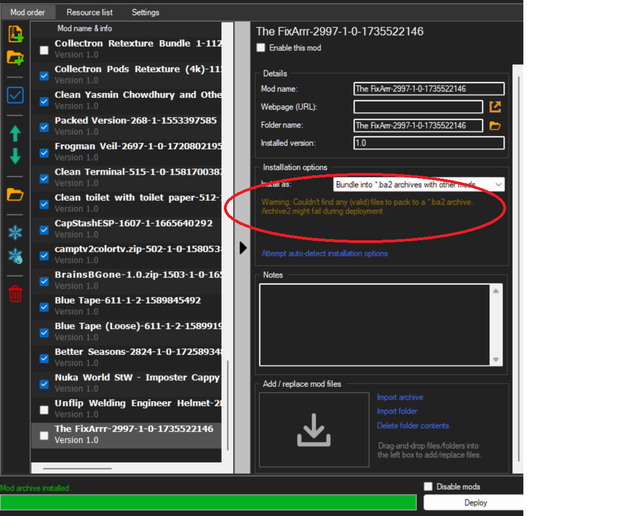Click the freeze mod snowflake icon
640x516 pixels.
pos(16,233)
